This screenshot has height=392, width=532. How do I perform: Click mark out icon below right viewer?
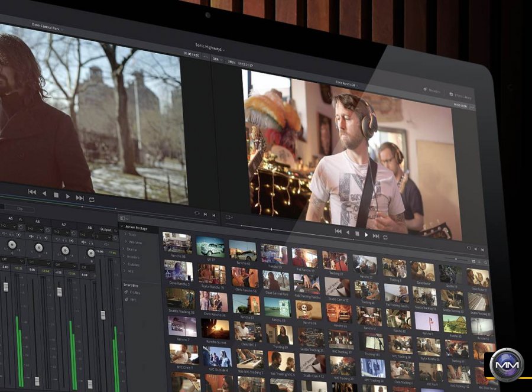tap(482, 250)
